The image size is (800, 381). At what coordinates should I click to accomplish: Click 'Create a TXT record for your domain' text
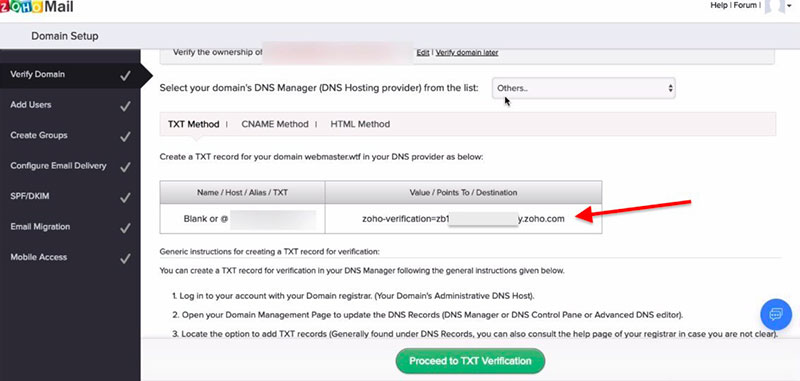coord(321,157)
